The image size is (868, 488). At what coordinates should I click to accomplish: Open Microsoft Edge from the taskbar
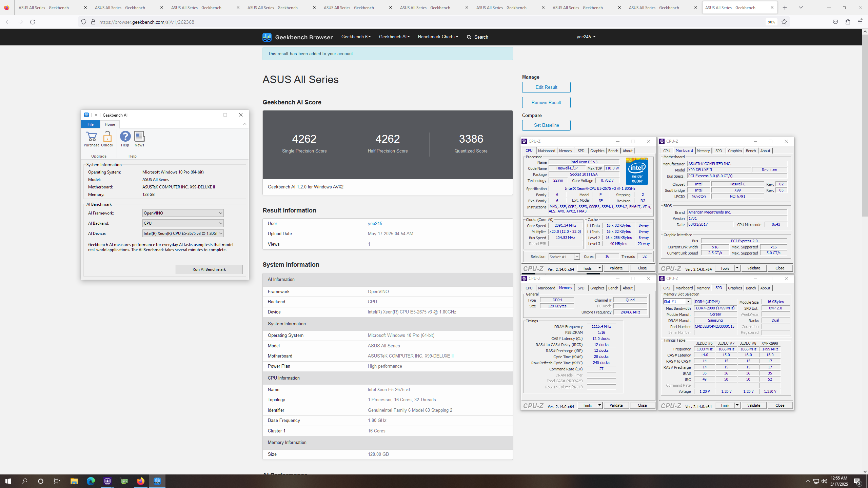91,481
